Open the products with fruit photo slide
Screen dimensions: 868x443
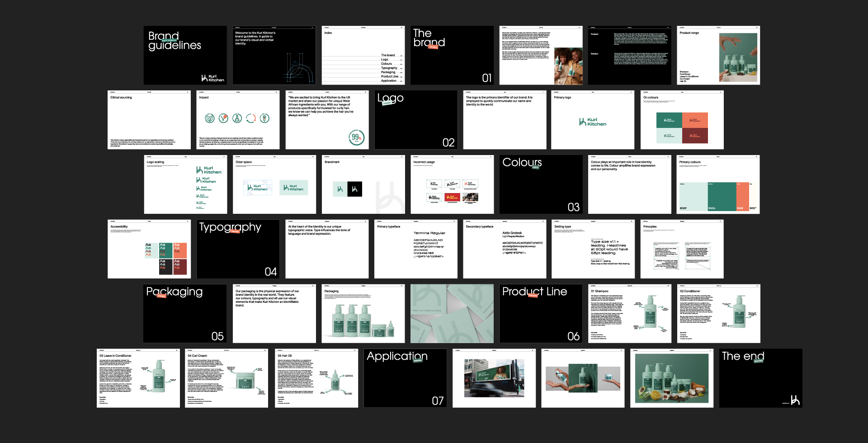672,378
